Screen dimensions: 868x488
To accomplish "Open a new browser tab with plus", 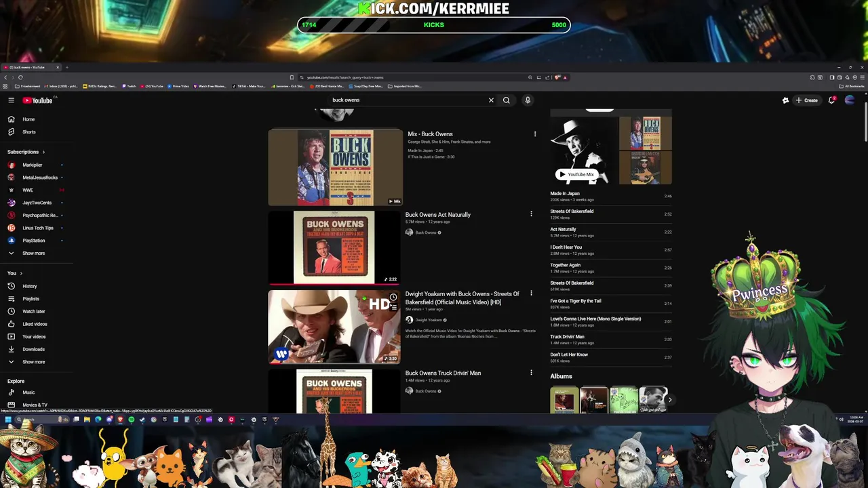I will 67,67.
